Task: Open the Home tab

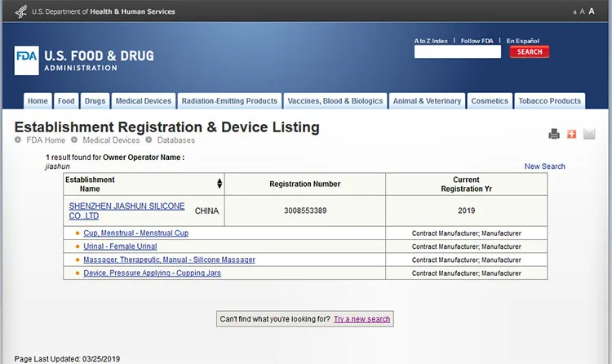Action: [x=38, y=101]
